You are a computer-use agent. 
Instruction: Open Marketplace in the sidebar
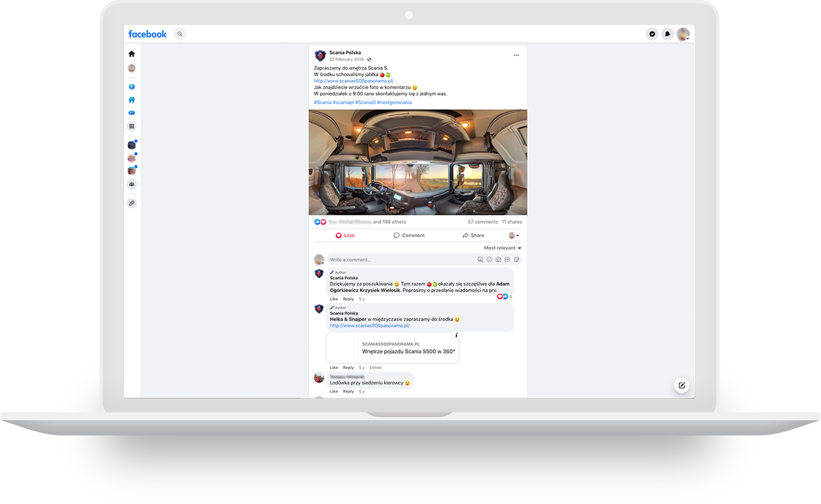click(x=132, y=100)
